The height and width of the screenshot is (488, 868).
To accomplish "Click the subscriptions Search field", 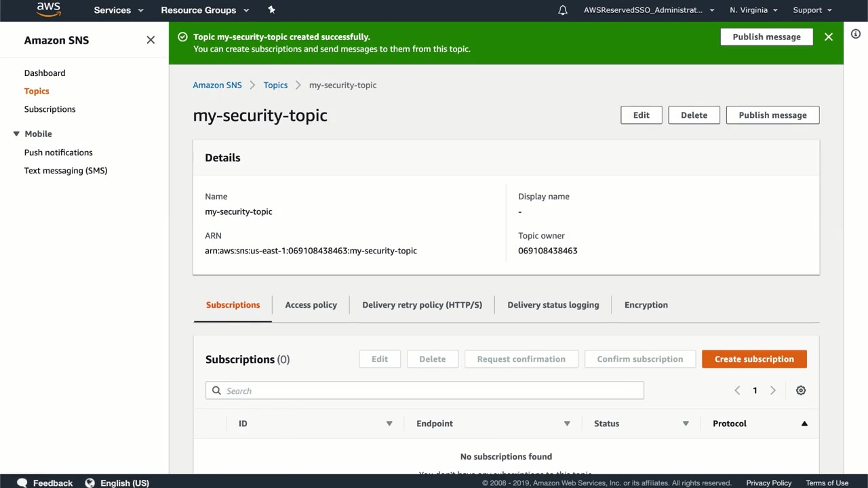I will click(425, 390).
